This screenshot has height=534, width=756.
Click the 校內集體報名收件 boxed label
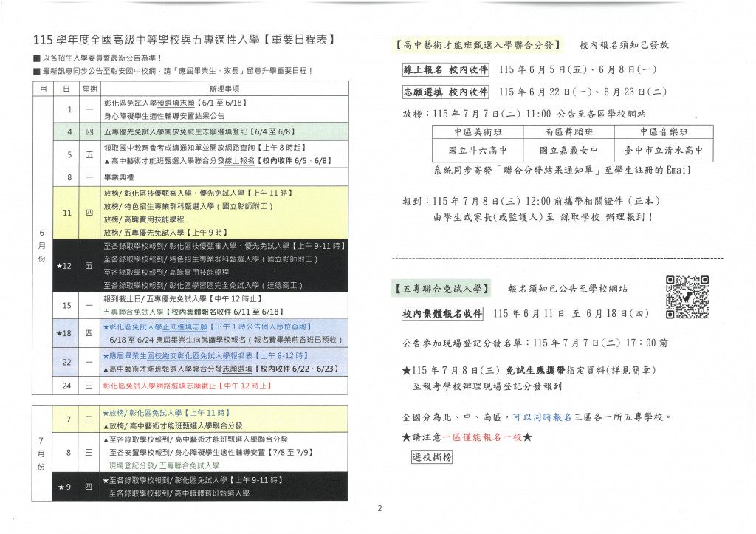pos(442,314)
